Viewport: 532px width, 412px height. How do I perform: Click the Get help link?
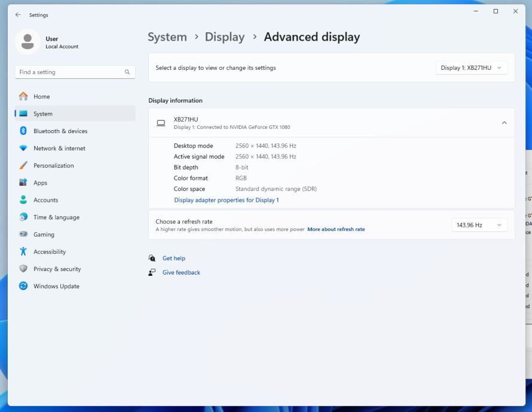click(174, 259)
